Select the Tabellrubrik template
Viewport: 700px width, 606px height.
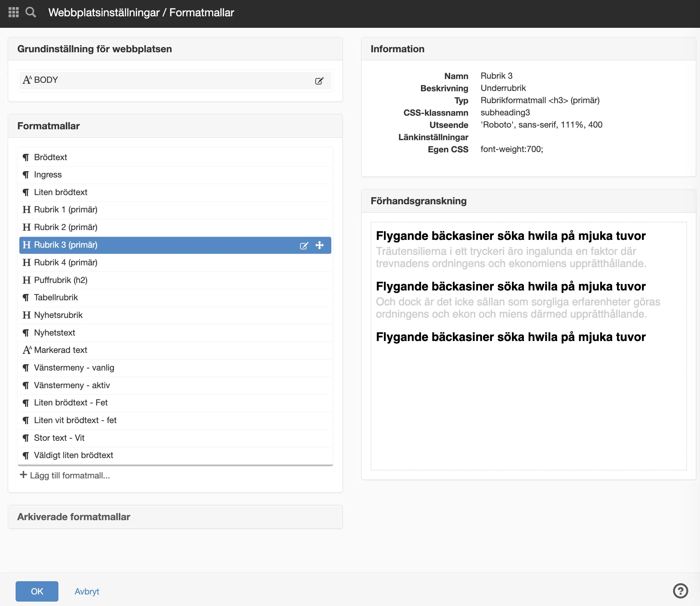coord(175,298)
